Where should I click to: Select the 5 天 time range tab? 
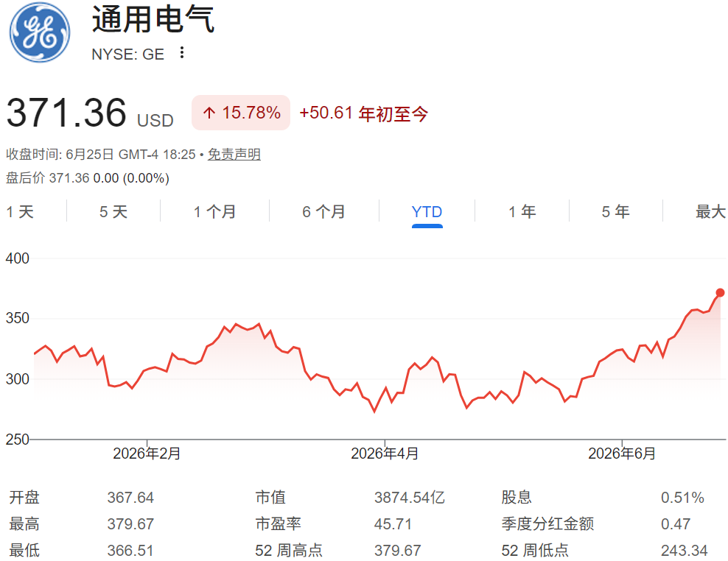click(x=113, y=212)
